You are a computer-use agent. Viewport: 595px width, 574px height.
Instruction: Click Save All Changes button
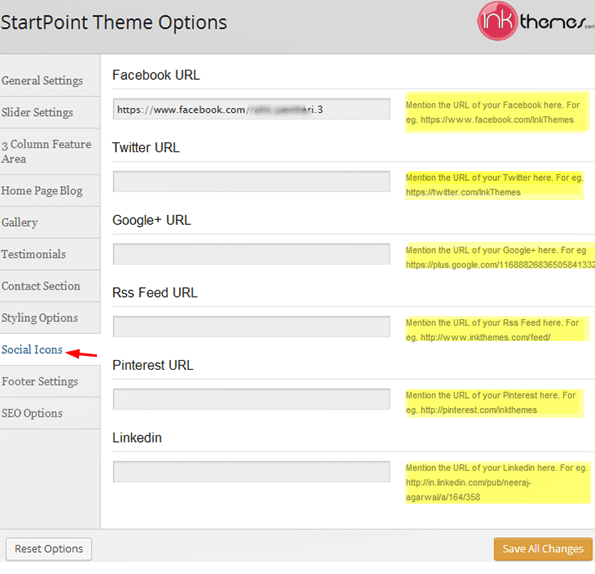[x=543, y=549]
